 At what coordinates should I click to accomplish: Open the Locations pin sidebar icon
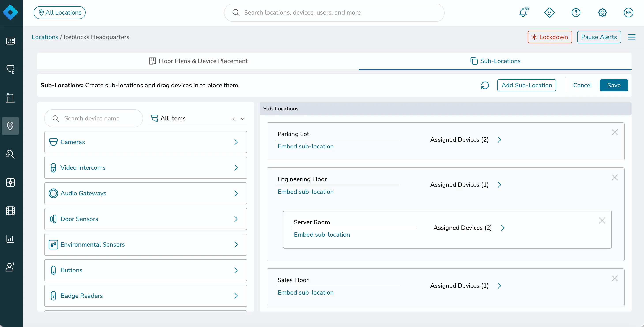(10, 126)
